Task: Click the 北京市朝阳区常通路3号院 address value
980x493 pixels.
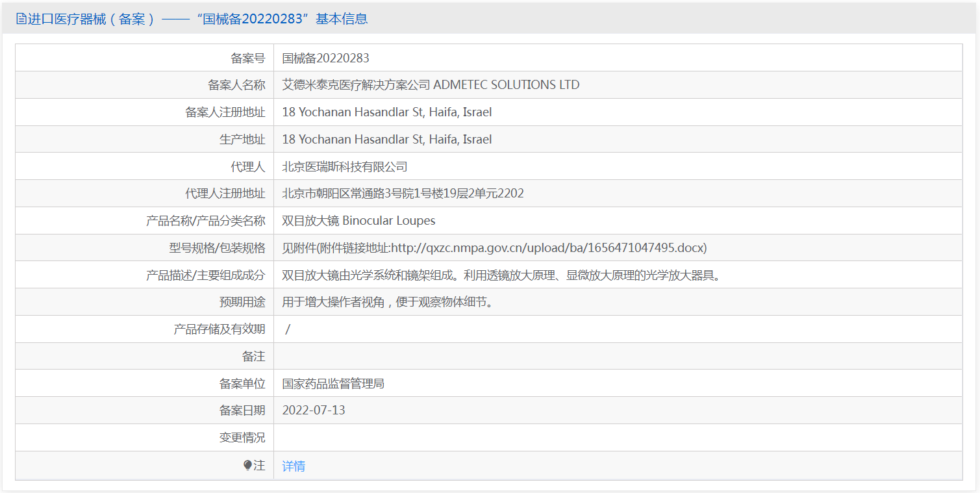Action: coord(403,194)
